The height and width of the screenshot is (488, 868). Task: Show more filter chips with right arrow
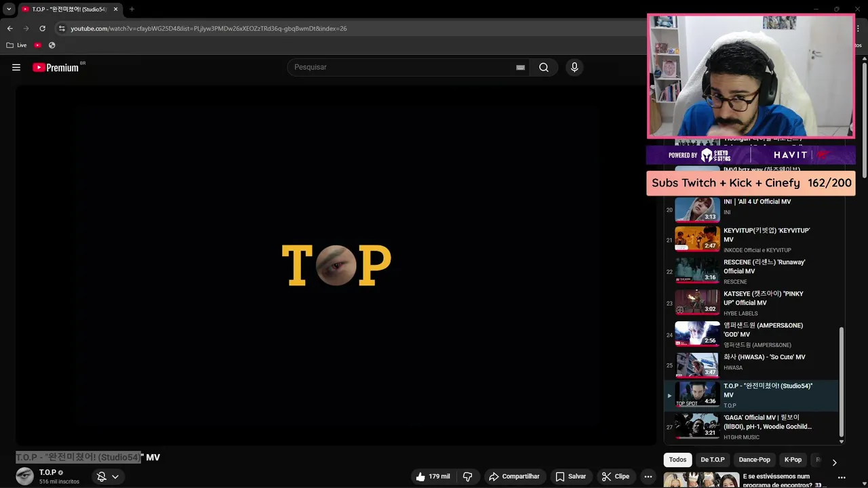834,462
